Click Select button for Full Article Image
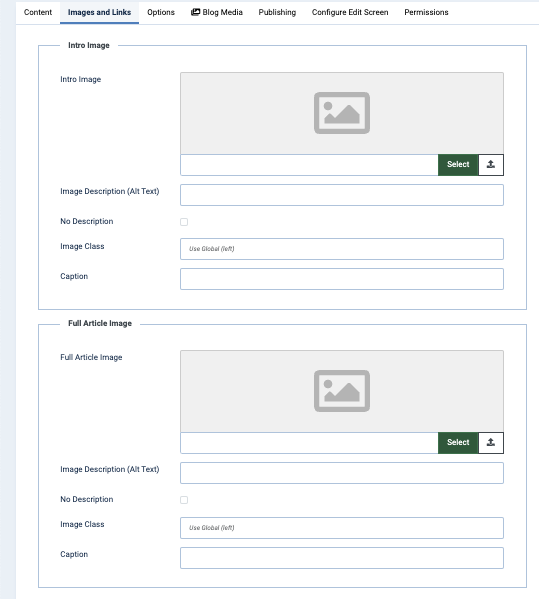The image size is (539, 599). tap(458, 443)
